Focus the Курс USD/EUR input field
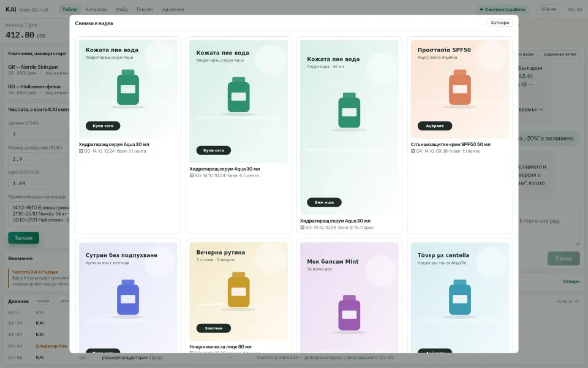Image resolution: width=588 pixels, height=368 pixels. tap(38, 183)
